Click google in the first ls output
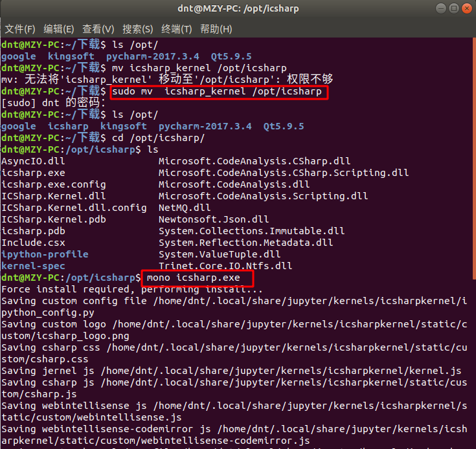This screenshot has width=476, height=449. [19, 56]
